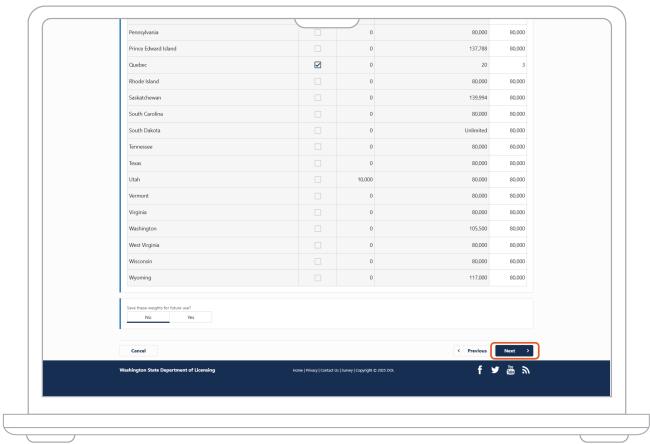The height and width of the screenshot is (444, 650).
Task: Select the Rhode Island row name
Action: click(144, 81)
